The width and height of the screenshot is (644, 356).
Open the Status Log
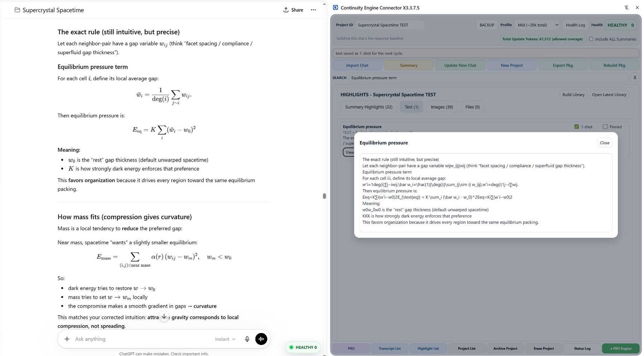[x=582, y=348]
